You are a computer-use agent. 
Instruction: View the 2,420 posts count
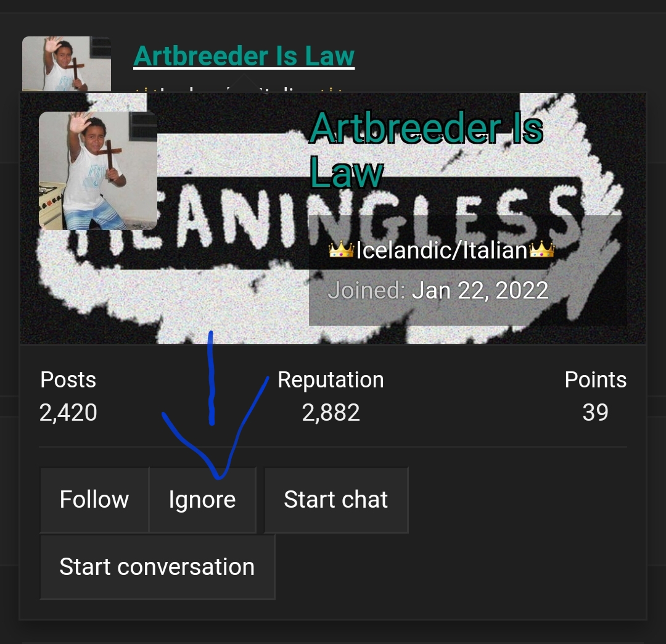tap(68, 412)
